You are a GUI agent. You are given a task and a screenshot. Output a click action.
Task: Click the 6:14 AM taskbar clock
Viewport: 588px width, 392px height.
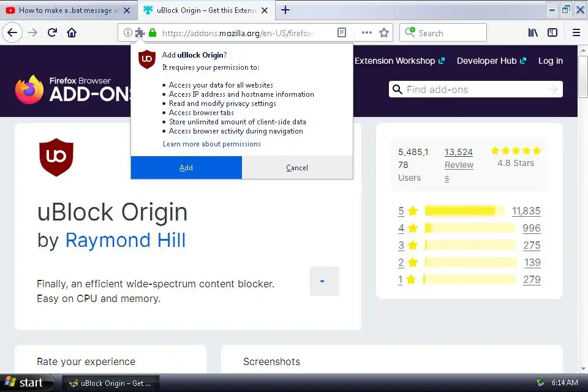tap(564, 383)
